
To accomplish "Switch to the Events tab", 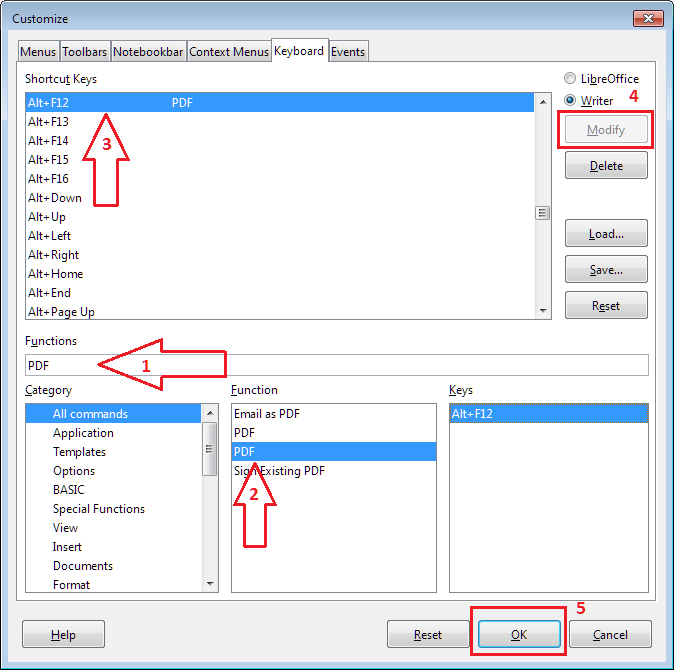I will pyautogui.click(x=348, y=52).
